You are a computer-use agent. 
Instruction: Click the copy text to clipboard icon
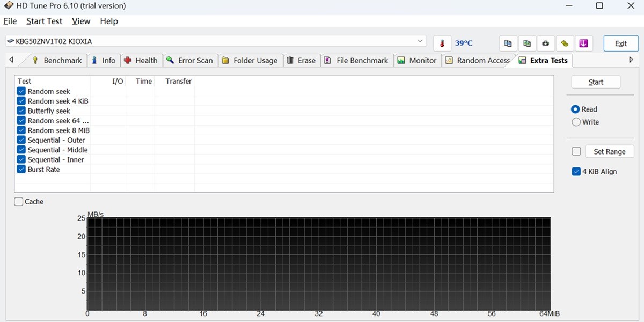pos(508,43)
